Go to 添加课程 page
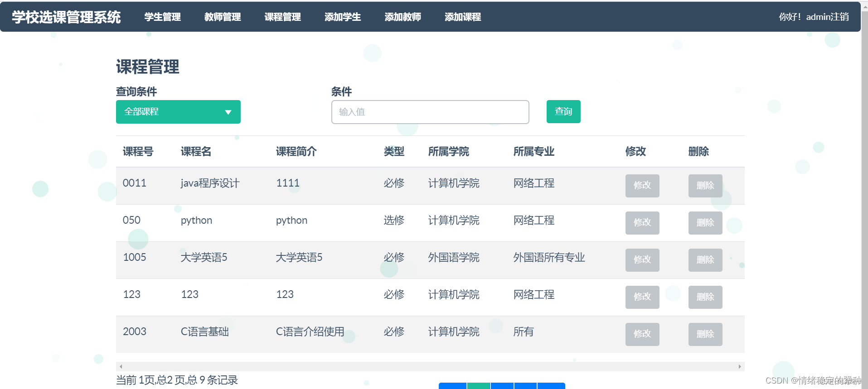The image size is (868, 389). (x=463, y=17)
